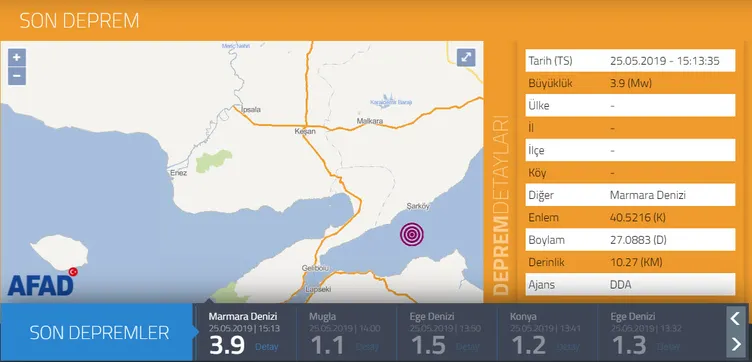Click the Ülke label
Viewport: 752px width, 362px height.
pos(539,105)
